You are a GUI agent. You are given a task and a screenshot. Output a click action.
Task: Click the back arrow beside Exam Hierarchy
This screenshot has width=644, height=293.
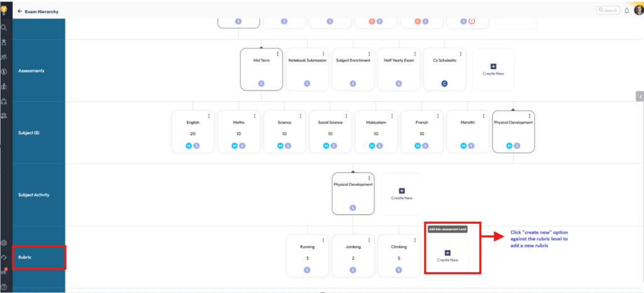click(x=19, y=11)
